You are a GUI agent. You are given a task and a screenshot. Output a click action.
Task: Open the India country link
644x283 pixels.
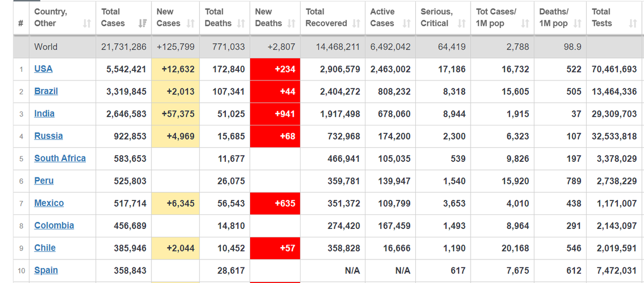tap(45, 114)
